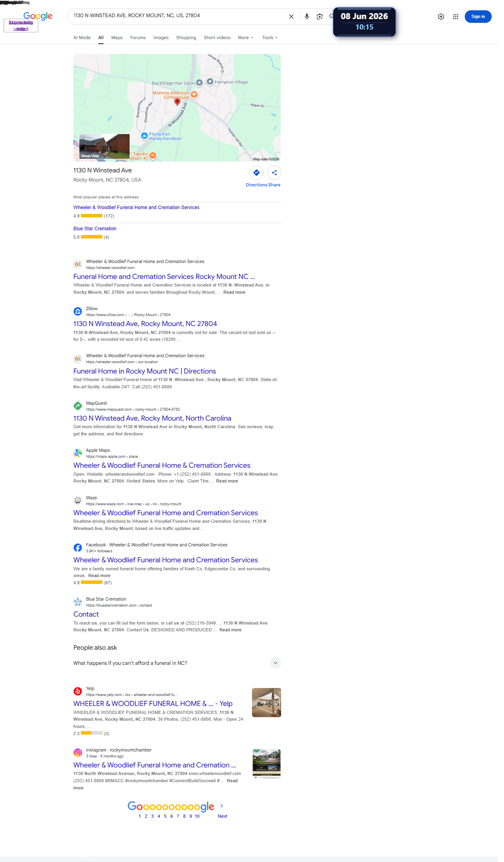
Task: Open the Facebook Wheeler & Woodlief result title
Action: click(x=165, y=560)
